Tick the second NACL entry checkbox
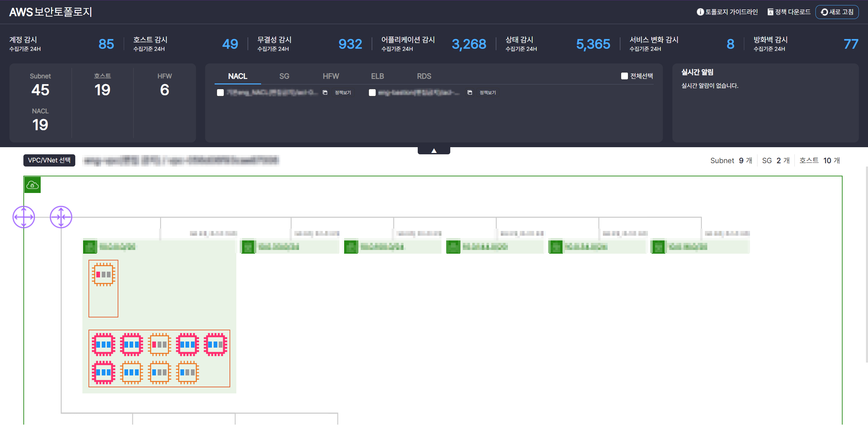This screenshot has height=428, width=868. 372,93
